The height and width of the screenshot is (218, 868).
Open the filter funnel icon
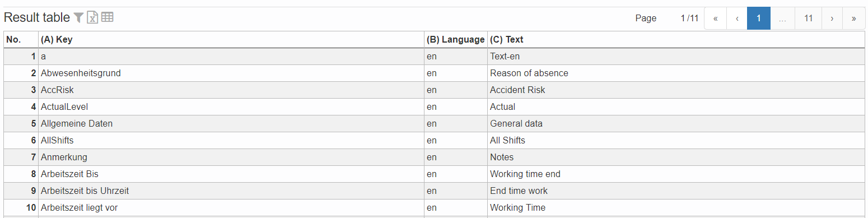click(x=79, y=18)
